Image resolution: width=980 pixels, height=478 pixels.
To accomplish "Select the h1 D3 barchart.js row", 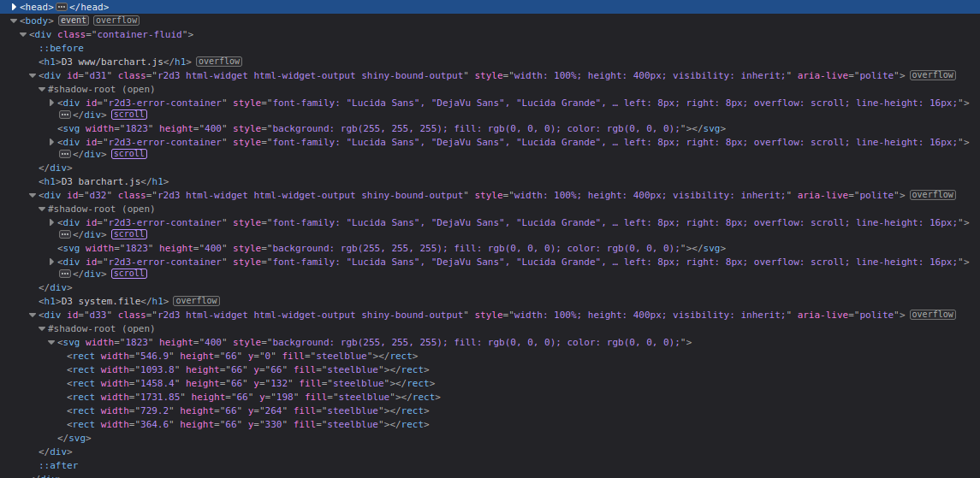I will [104, 181].
